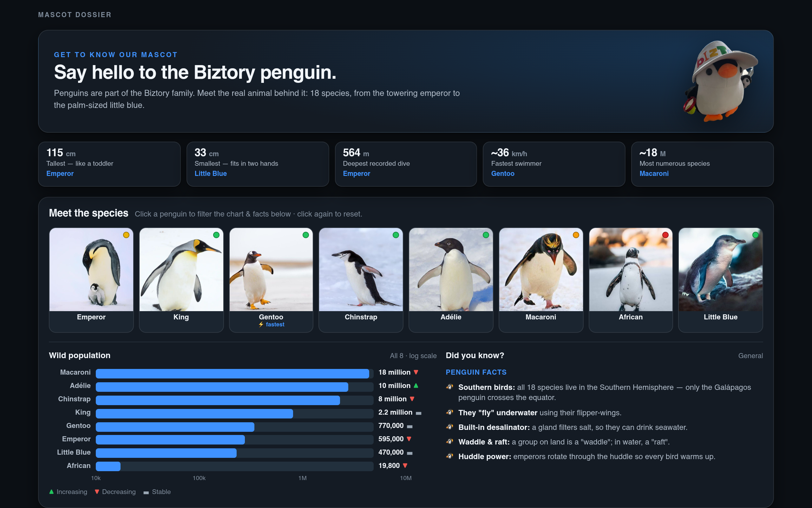Click the green Increasing triangle in the legend
This screenshot has height=508, width=812.
click(x=51, y=491)
